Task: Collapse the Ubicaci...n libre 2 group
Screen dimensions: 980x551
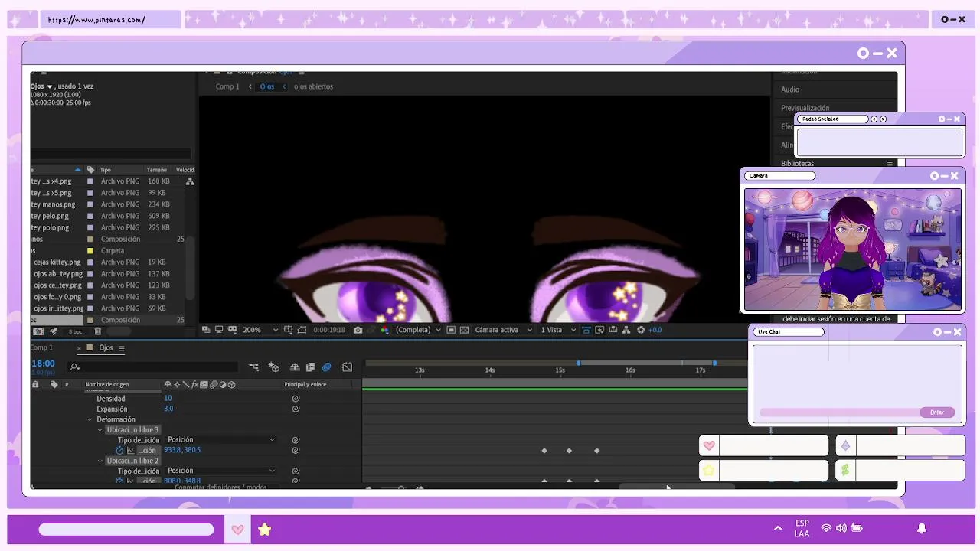Action: pos(100,461)
